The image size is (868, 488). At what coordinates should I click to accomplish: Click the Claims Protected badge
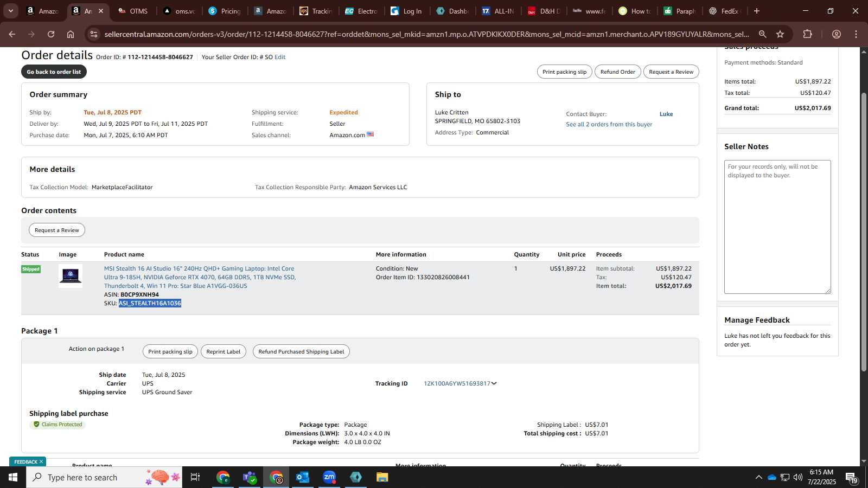click(x=58, y=425)
